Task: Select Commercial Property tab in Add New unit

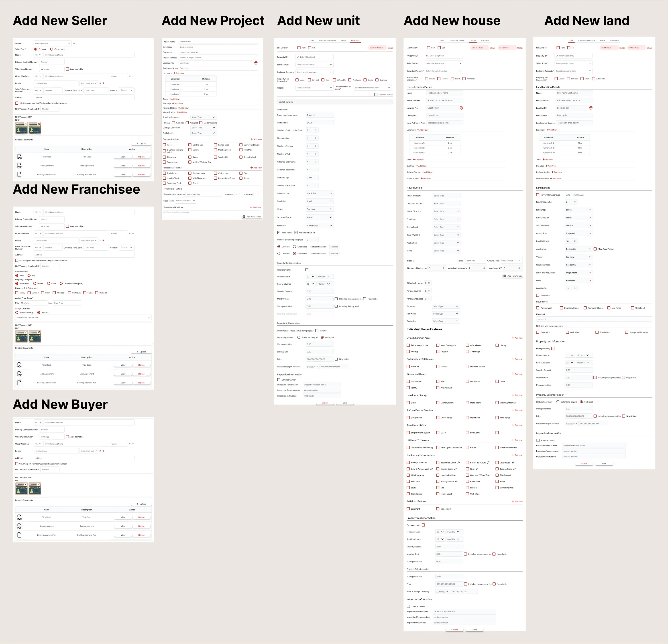Action: click(328, 40)
